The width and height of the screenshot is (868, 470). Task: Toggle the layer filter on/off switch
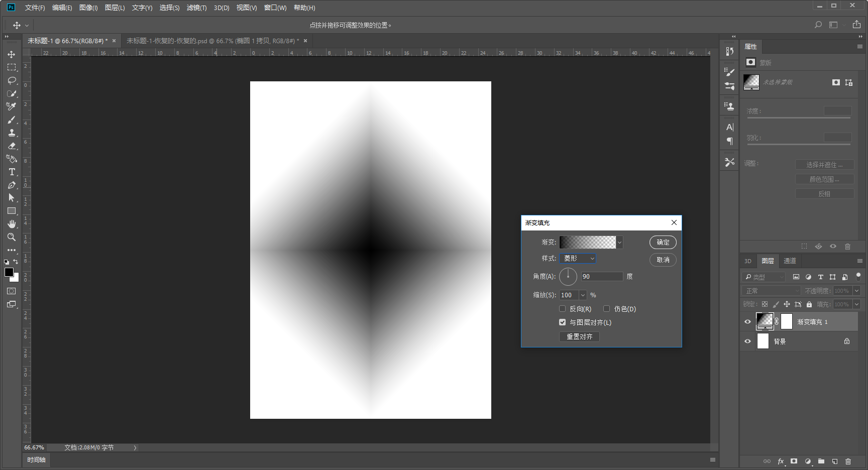858,276
